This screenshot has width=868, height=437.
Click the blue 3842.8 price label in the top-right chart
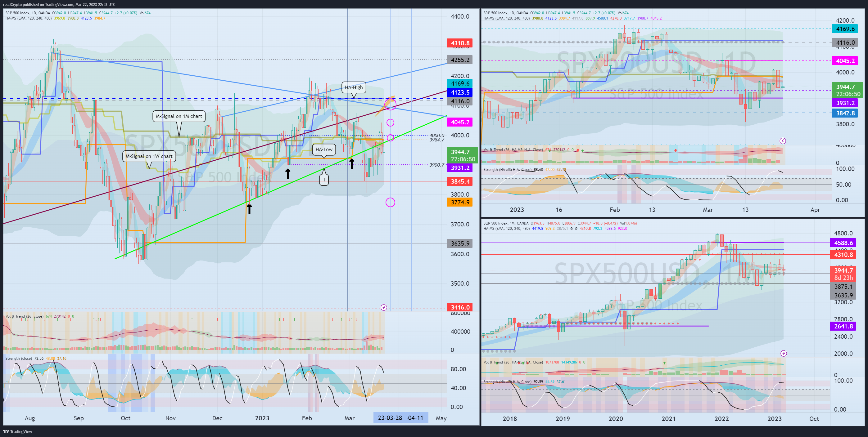coord(845,113)
